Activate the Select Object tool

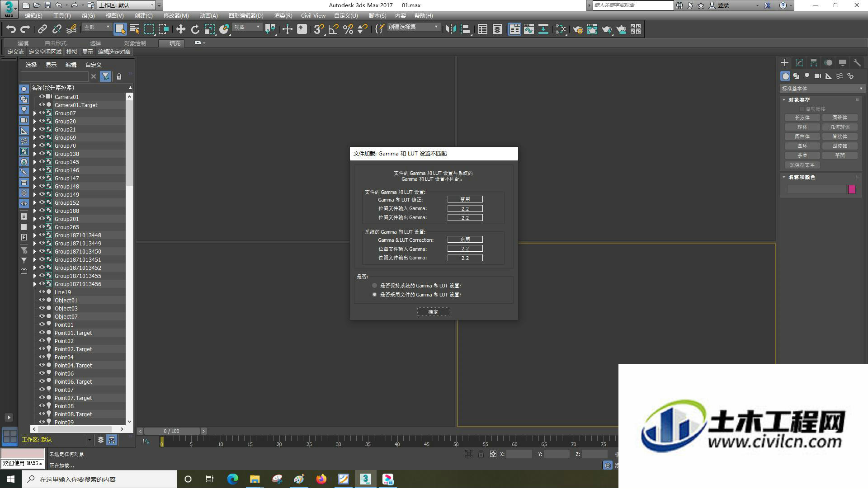tap(120, 29)
